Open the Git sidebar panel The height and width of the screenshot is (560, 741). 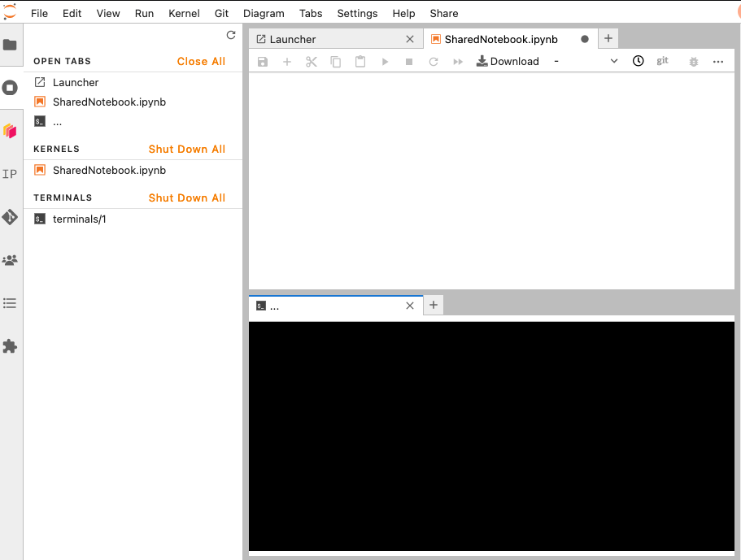click(11, 217)
